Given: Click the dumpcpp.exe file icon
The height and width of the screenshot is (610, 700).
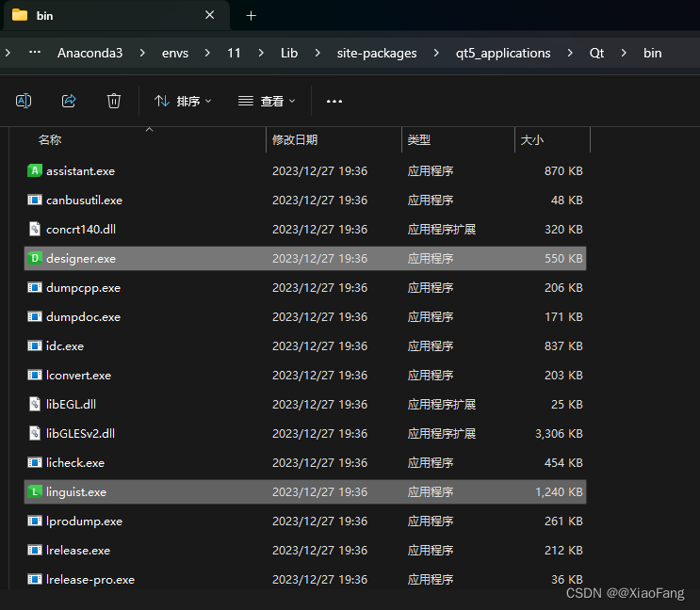Looking at the screenshot, I should click(x=34, y=288).
